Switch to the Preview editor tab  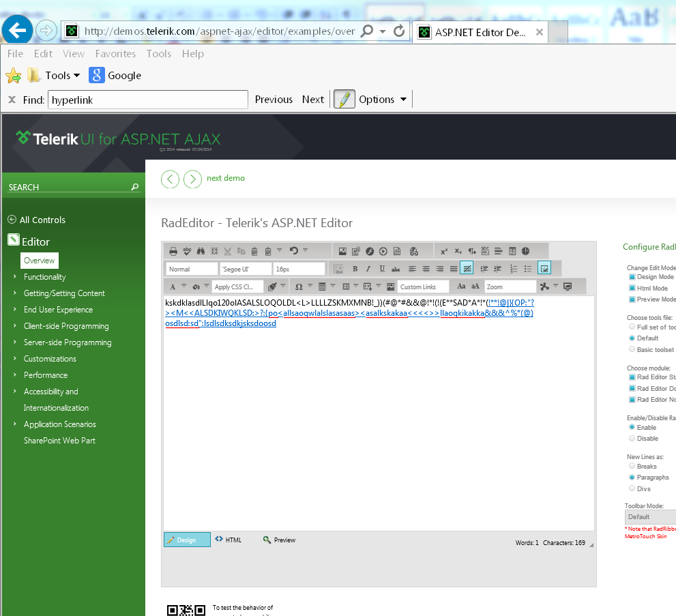[280, 540]
